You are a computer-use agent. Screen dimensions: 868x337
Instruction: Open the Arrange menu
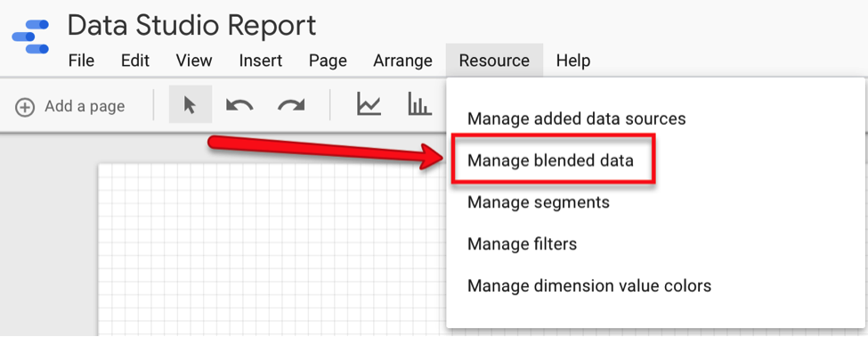[x=403, y=61]
